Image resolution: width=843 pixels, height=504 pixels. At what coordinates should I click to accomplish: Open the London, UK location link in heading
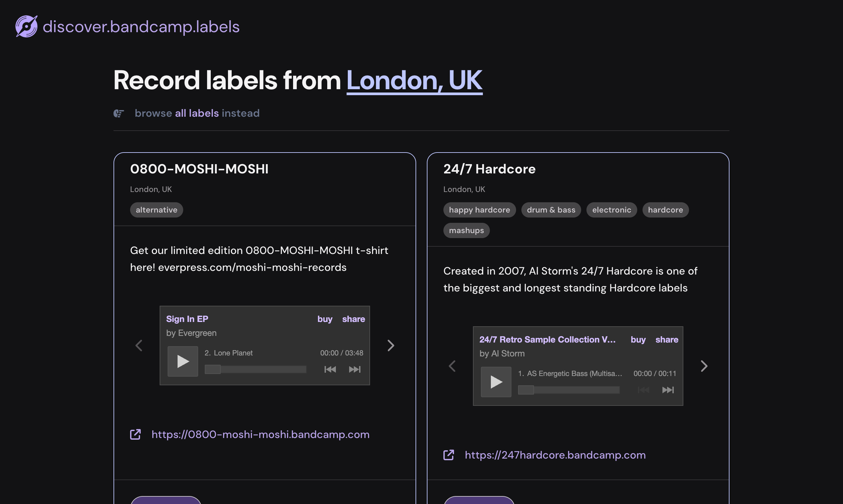coord(414,80)
